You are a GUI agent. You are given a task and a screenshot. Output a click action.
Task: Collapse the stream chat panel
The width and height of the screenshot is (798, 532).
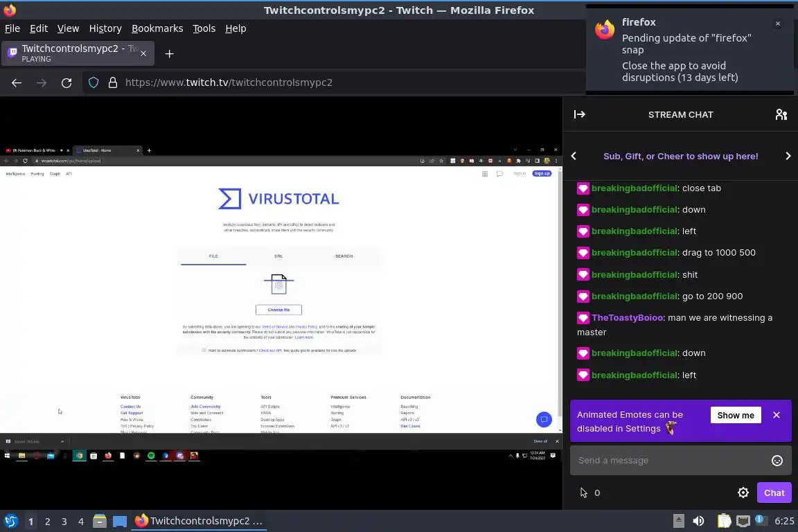(579, 114)
